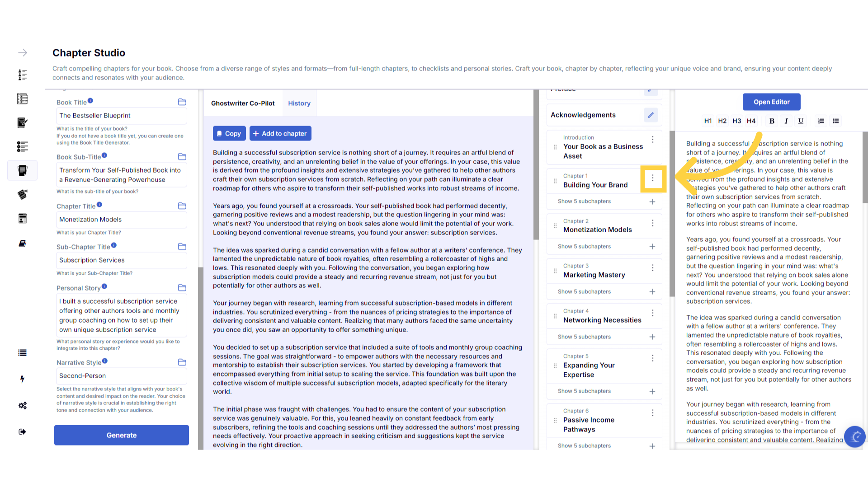The width and height of the screenshot is (868, 488).
Task: Apply H2 heading style
Action: pyautogui.click(x=722, y=121)
